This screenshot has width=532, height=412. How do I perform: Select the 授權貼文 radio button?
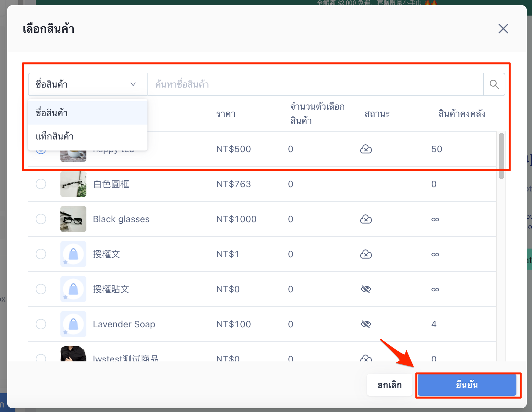(41, 289)
